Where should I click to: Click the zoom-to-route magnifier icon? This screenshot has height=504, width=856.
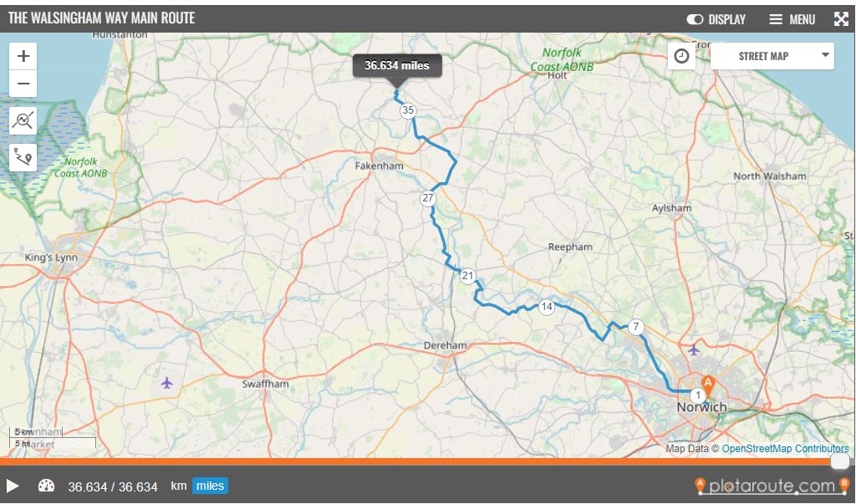[23, 120]
